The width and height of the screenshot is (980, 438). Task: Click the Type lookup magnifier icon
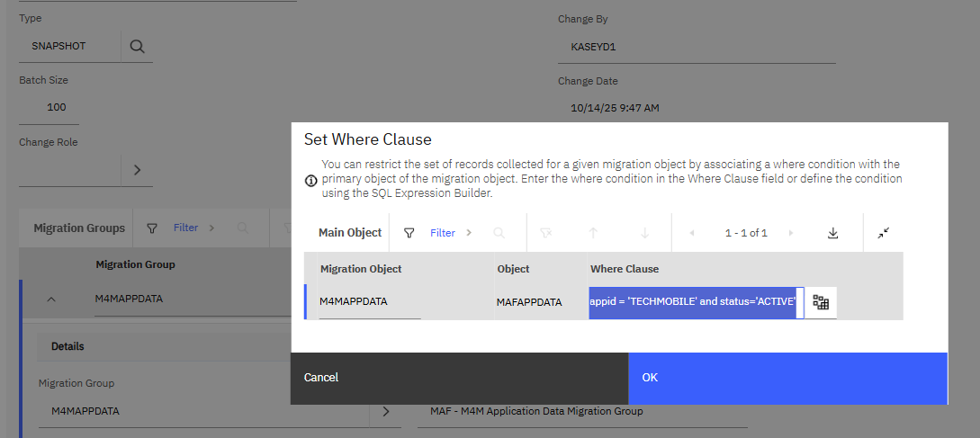(x=137, y=46)
